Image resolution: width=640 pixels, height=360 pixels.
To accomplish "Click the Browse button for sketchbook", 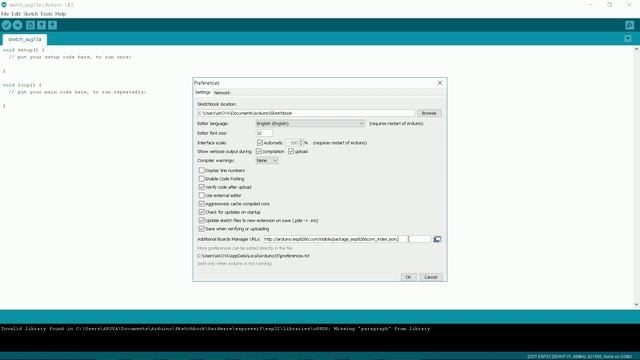I will [x=429, y=113].
